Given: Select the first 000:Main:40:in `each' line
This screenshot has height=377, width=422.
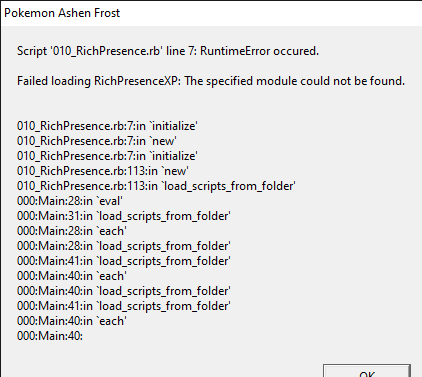Looking at the screenshot, I should (x=72, y=276).
